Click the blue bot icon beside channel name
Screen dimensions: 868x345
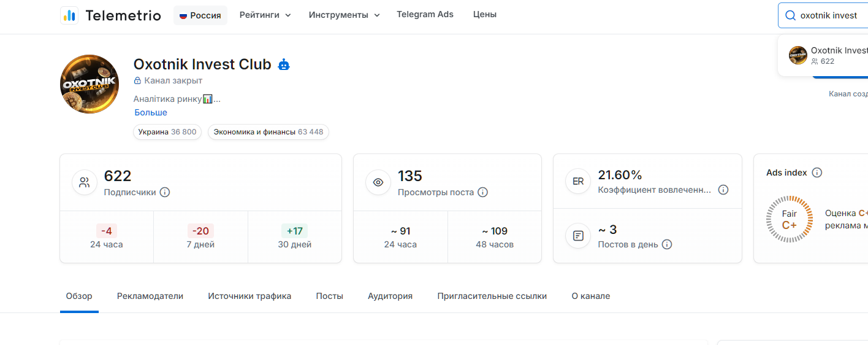coord(284,64)
